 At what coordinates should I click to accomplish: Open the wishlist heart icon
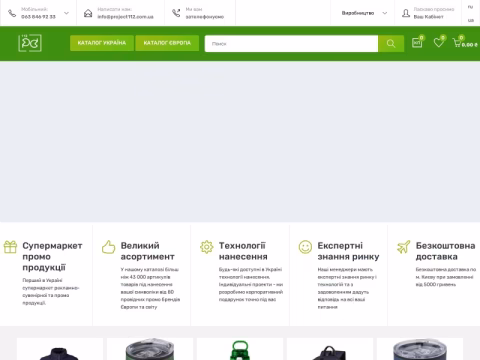click(x=439, y=42)
